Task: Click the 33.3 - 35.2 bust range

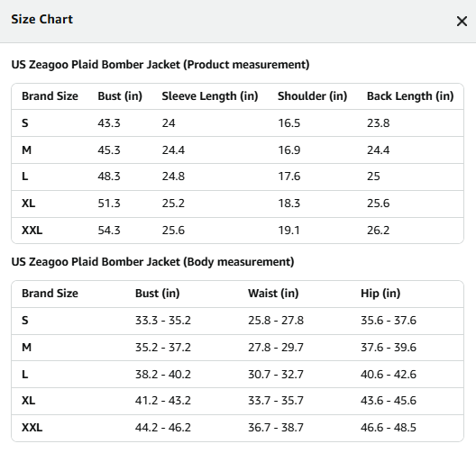Action: coord(163,321)
